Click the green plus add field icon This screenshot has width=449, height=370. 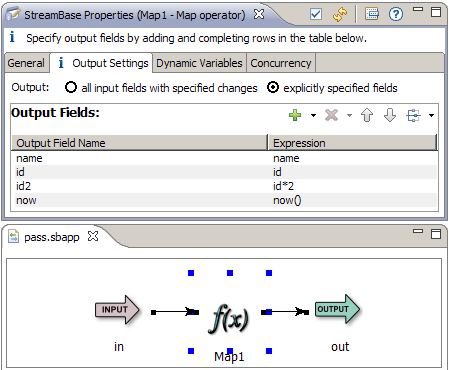295,115
